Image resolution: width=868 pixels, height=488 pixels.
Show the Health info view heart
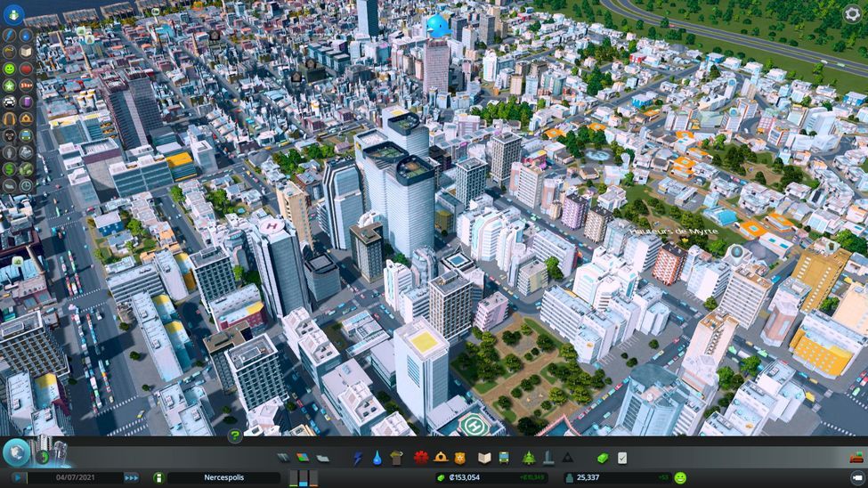(x=26, y=69)
